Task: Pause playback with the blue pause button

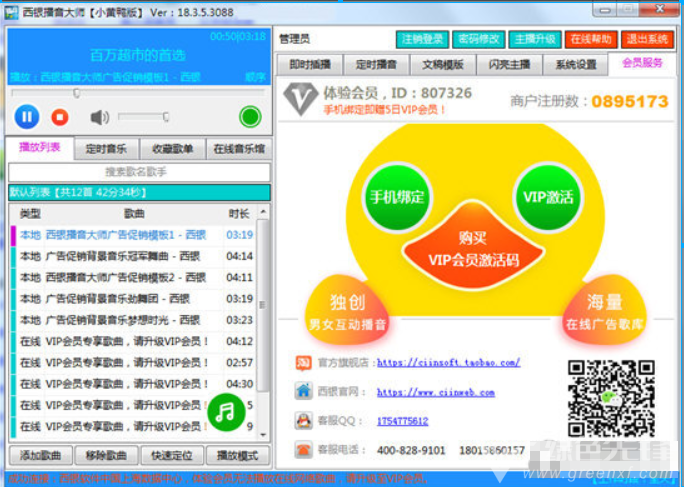Action: (x=27, y=117)
